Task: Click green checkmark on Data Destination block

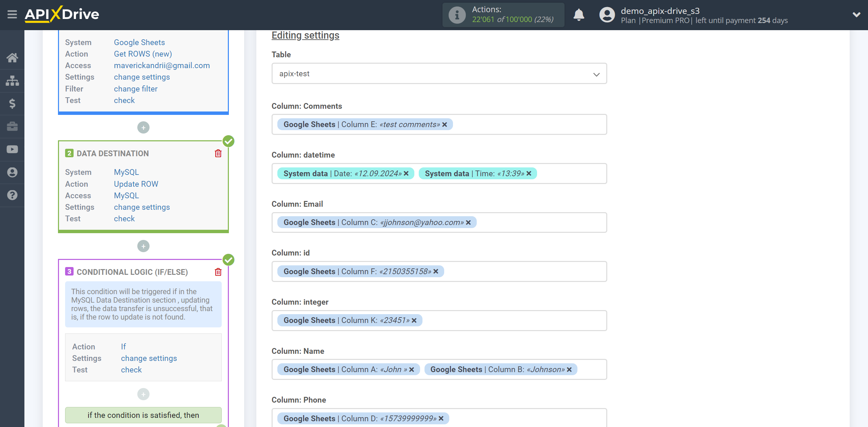Action: [229, 141]
